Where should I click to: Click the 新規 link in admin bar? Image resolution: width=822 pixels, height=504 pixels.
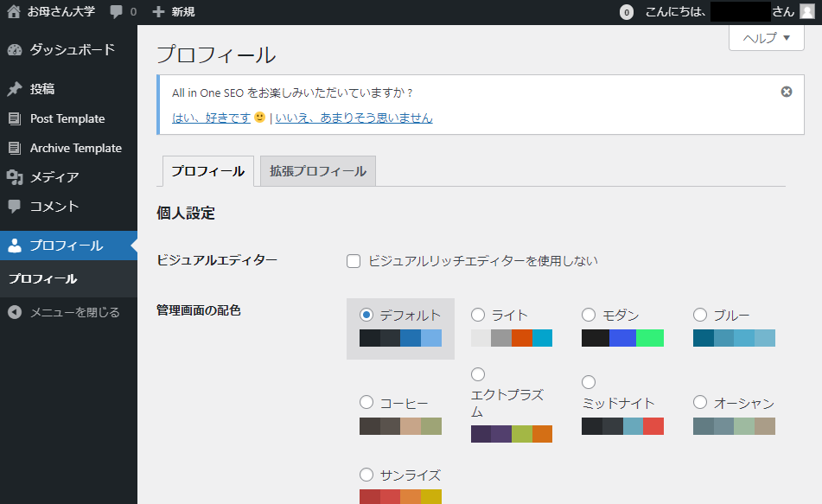tap(183, 11)
